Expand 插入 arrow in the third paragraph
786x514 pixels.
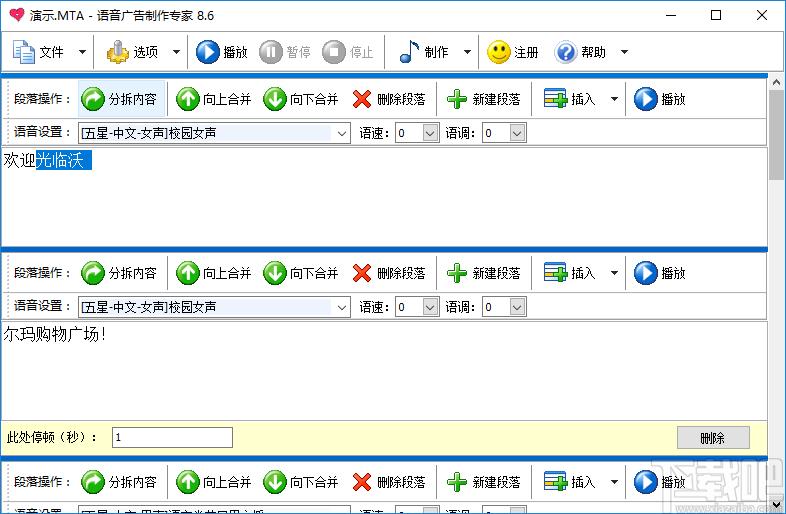[615, 482]
